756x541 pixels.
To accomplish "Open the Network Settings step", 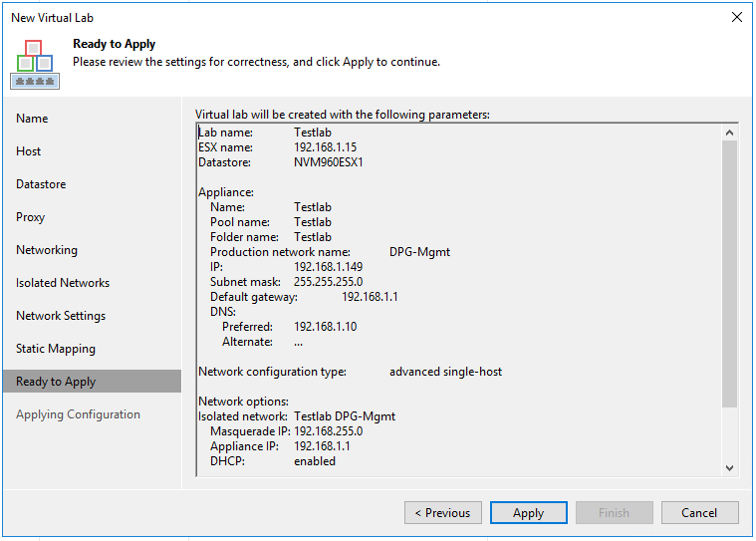I will (x=61, y=316).
